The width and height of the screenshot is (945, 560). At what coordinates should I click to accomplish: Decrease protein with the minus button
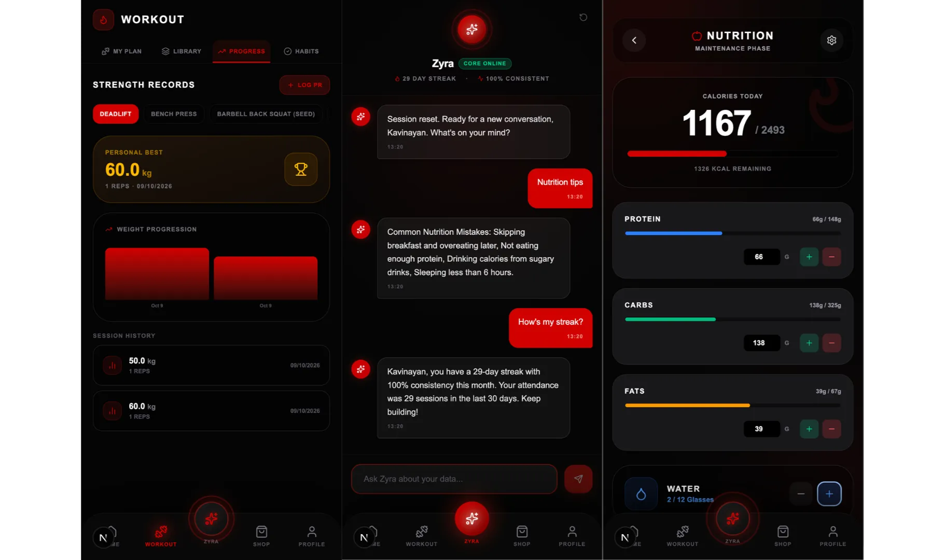pyautogui.click(x=831, y=257)
